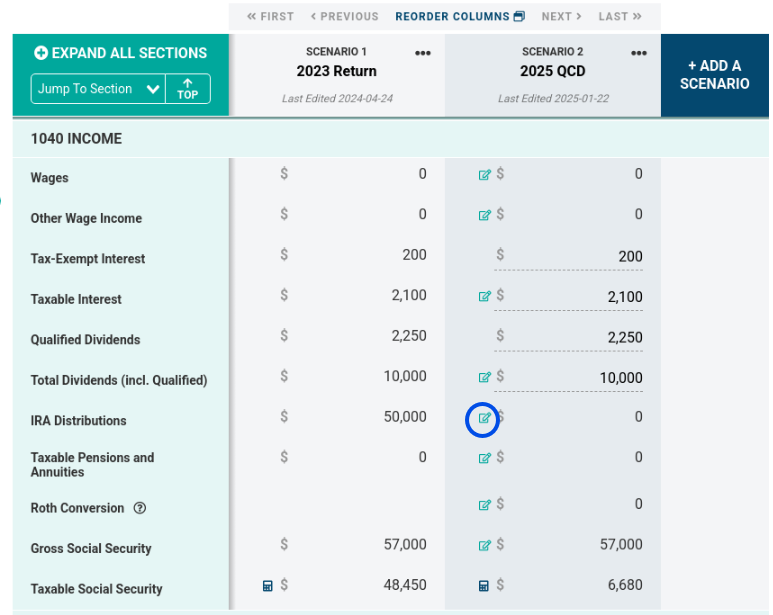Click the Wages row label
This screenshot has height=615, width=773.
pyautogui.click(x=50, y=178)
